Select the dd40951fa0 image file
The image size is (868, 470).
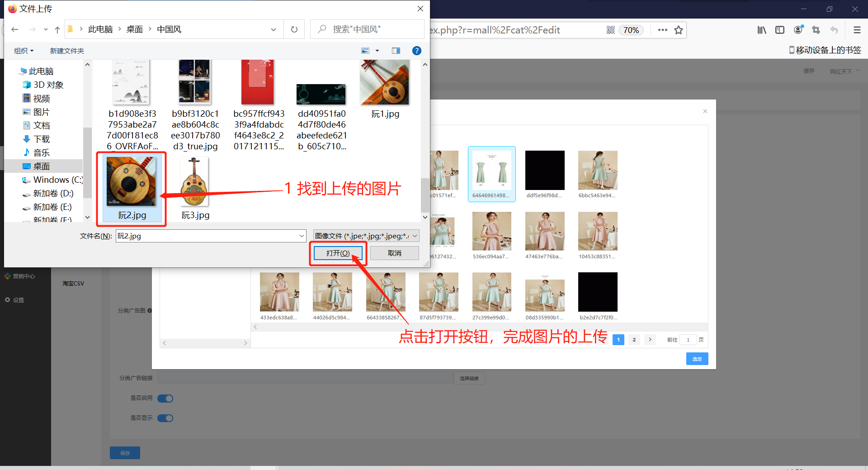322,117
